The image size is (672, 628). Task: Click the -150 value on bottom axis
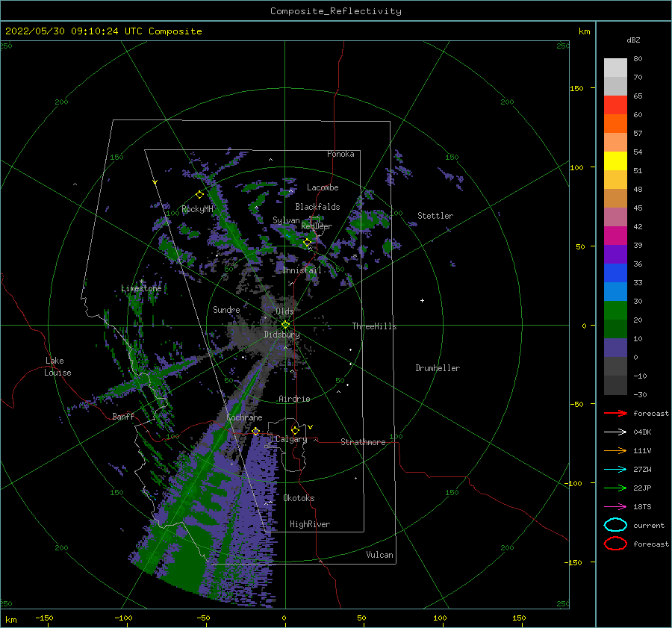(44, 618)
